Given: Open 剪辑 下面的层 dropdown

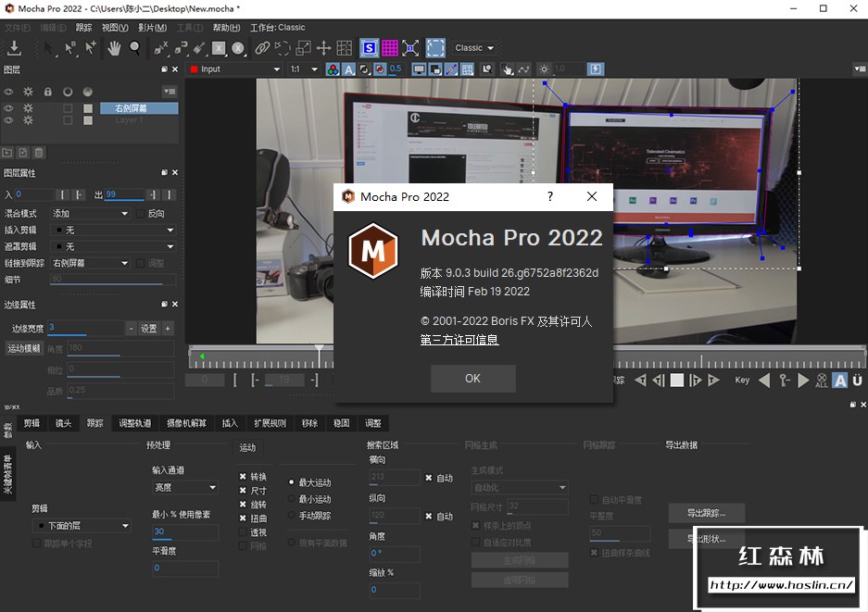Looking at the screenshot, I should point(82,526).
